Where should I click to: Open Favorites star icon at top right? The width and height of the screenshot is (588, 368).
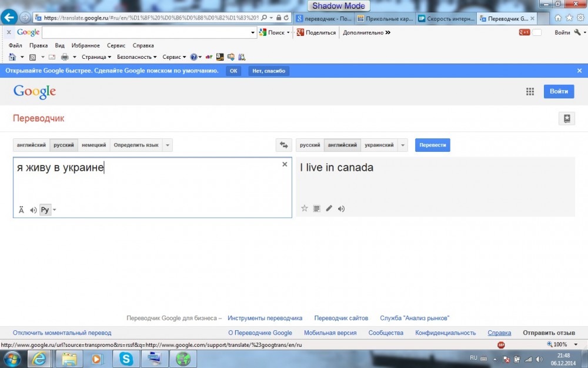(569, 18)
